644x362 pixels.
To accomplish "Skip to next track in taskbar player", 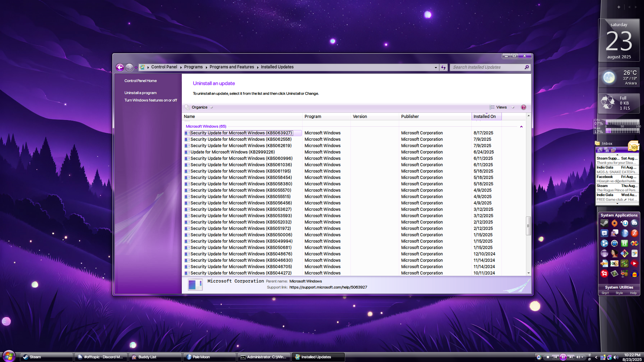I will (571, 357).
